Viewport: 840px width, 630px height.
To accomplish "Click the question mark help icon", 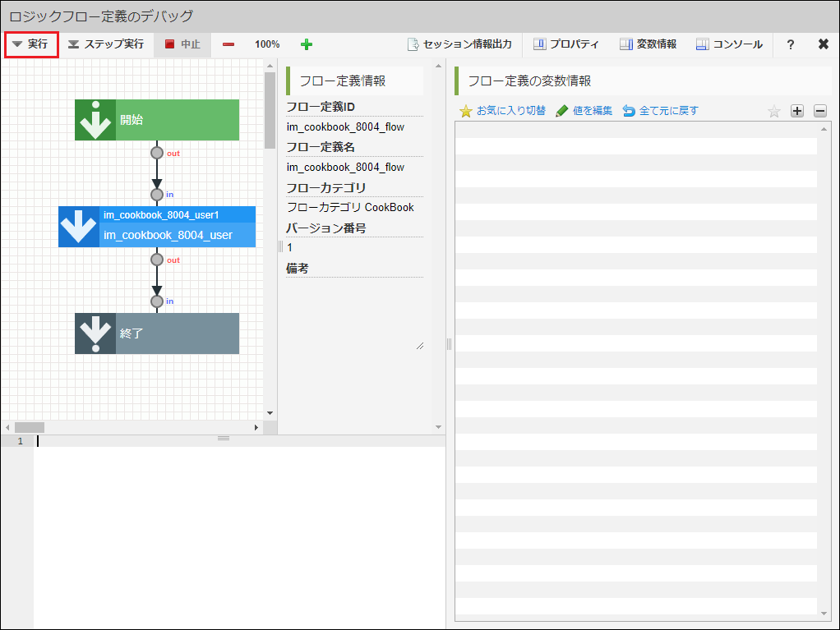I will pos(790,44).
